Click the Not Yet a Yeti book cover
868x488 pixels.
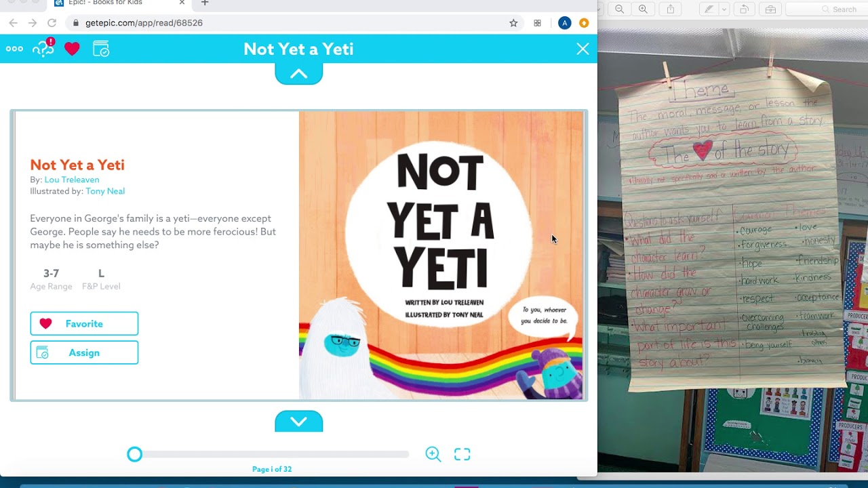pyautogui.click(x=441, y=256)
